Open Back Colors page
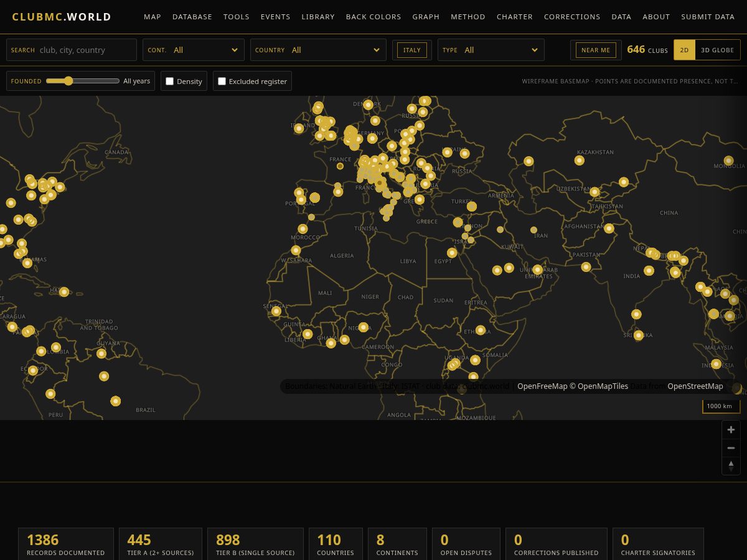 (374, 17)
